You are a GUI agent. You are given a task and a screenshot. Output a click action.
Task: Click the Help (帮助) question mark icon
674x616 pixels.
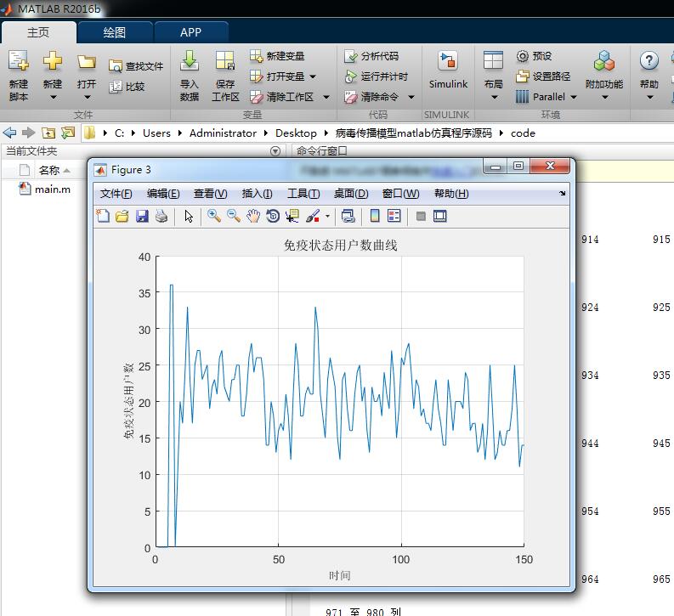pos(649,60)
